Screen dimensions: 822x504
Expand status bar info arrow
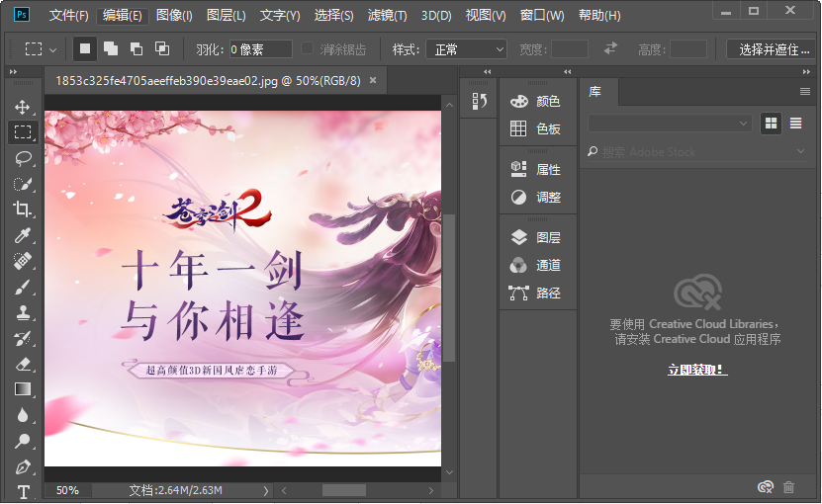click(x=266, y=491)
